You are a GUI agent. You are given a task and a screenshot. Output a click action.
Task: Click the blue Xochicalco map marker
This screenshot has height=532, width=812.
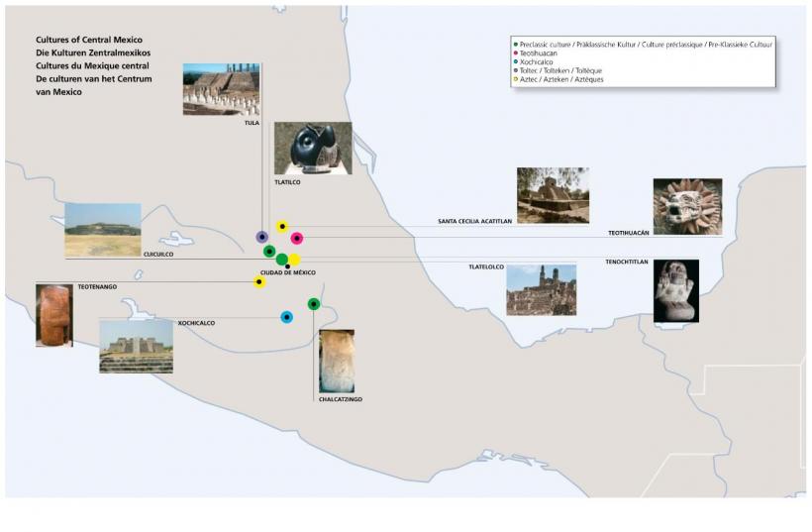[x=286, y=317]
